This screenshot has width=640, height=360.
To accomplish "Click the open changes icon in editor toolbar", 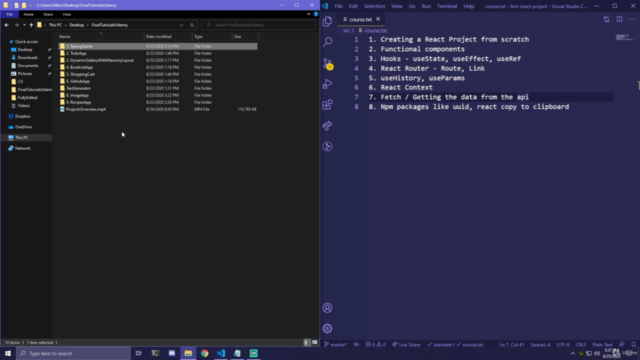I will coord(606,19).
